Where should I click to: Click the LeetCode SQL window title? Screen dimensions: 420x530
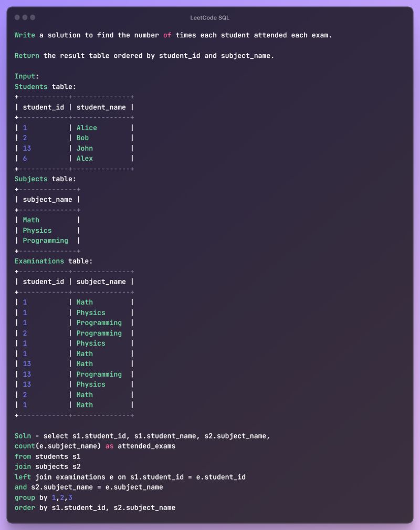point(209,18)
